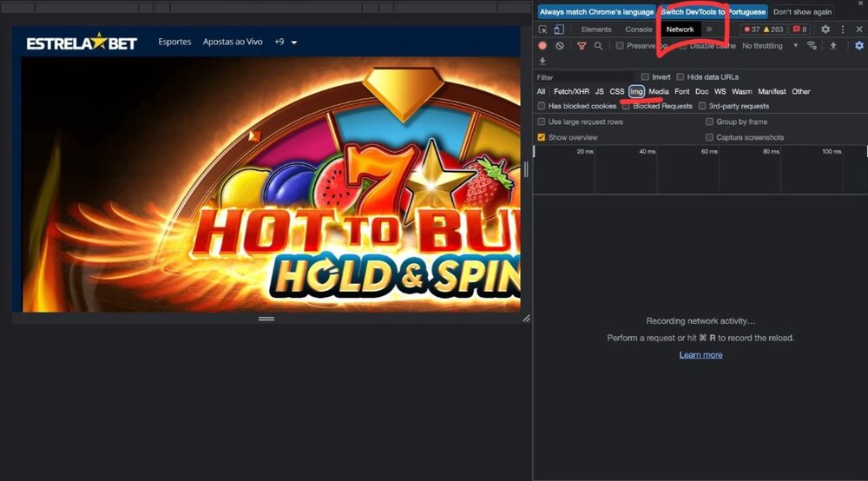
Task: Click the DevTools panel divider handle
Action: 526,170
